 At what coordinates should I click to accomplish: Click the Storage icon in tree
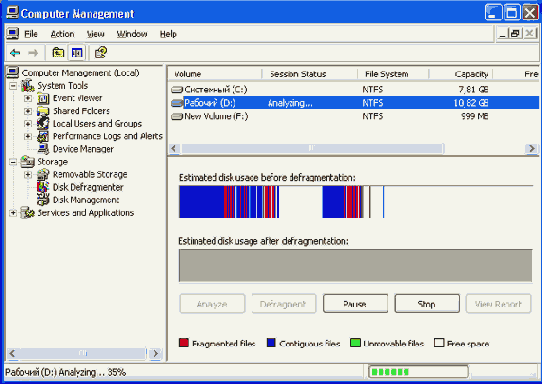28,161
